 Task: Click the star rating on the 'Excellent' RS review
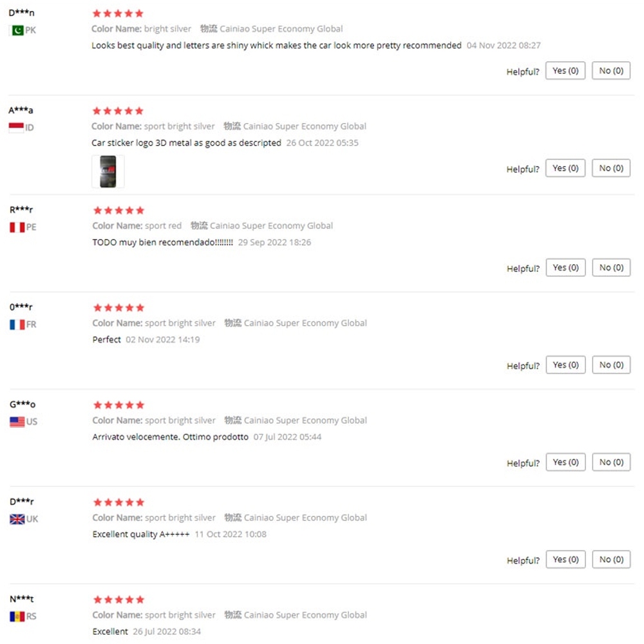click(118, 600)
